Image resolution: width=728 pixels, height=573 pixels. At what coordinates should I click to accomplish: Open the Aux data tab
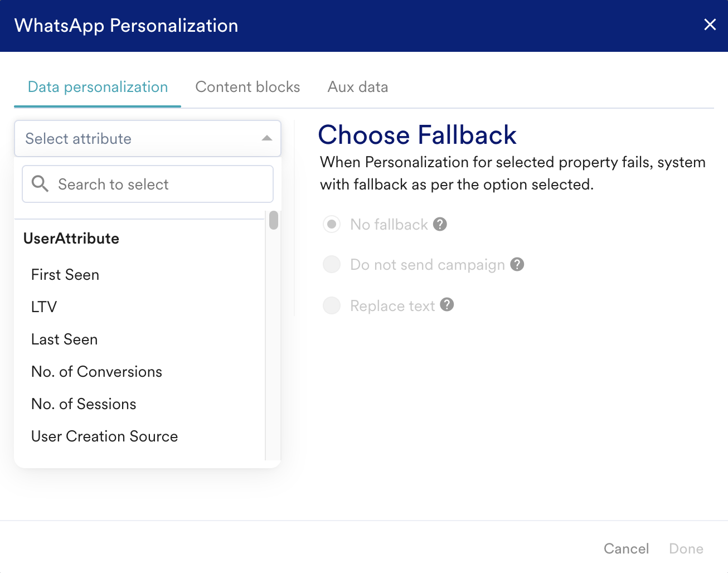[358, 87]
